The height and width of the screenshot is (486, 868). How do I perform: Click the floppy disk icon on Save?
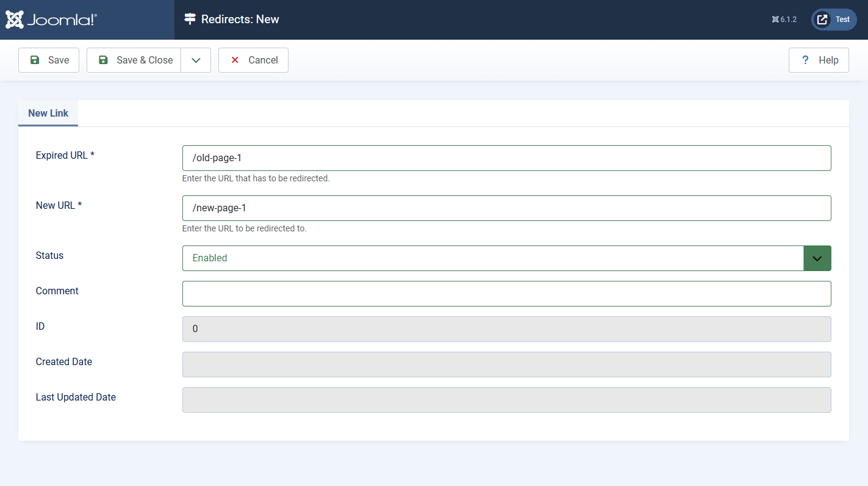coord(35,60)
